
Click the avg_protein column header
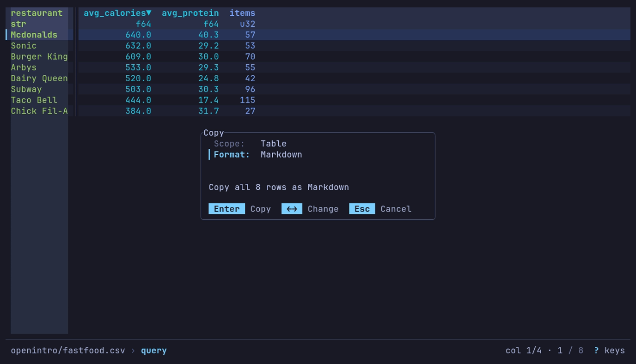point(190,13)
